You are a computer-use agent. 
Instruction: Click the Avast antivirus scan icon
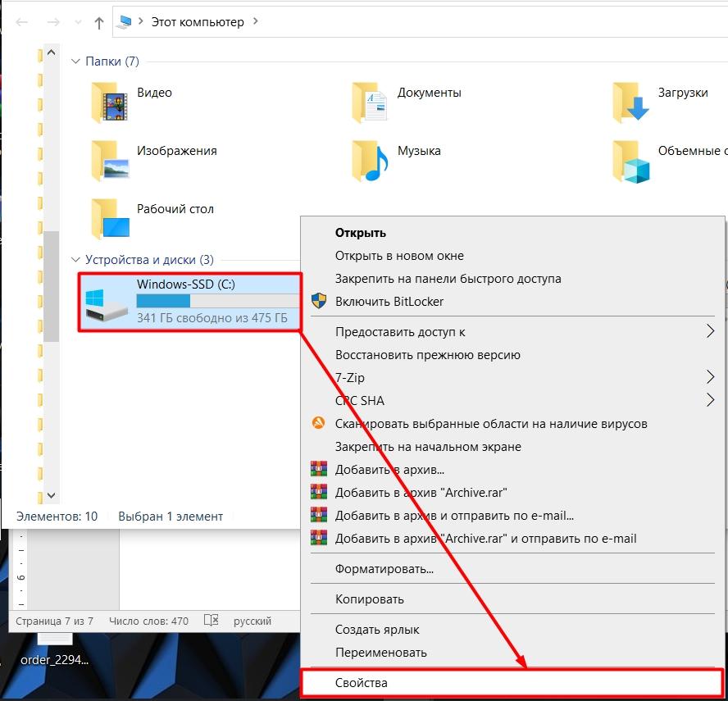click(318, 422)
